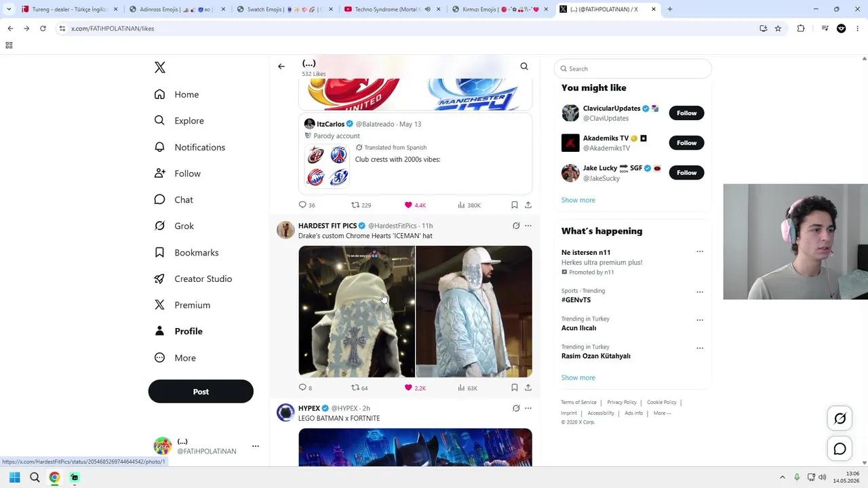Open more options on HYPEX post
The height and width of the screenshot is (488, 868).
coord(528,408)
